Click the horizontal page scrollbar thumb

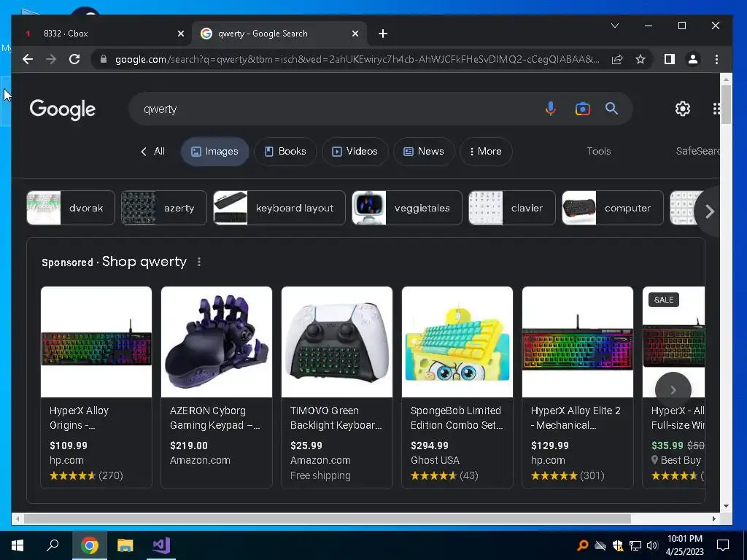click(328, 518)
